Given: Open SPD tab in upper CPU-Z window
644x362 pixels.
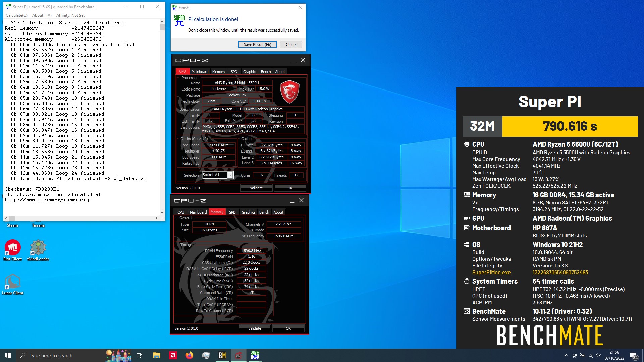Looking at the screenshot, I should [x=234, y=72].
